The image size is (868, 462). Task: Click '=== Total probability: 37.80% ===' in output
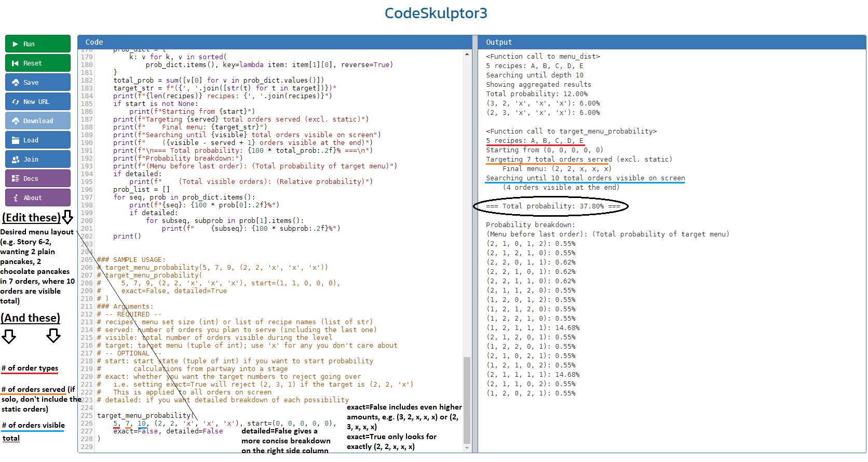[x=553, y=206]
